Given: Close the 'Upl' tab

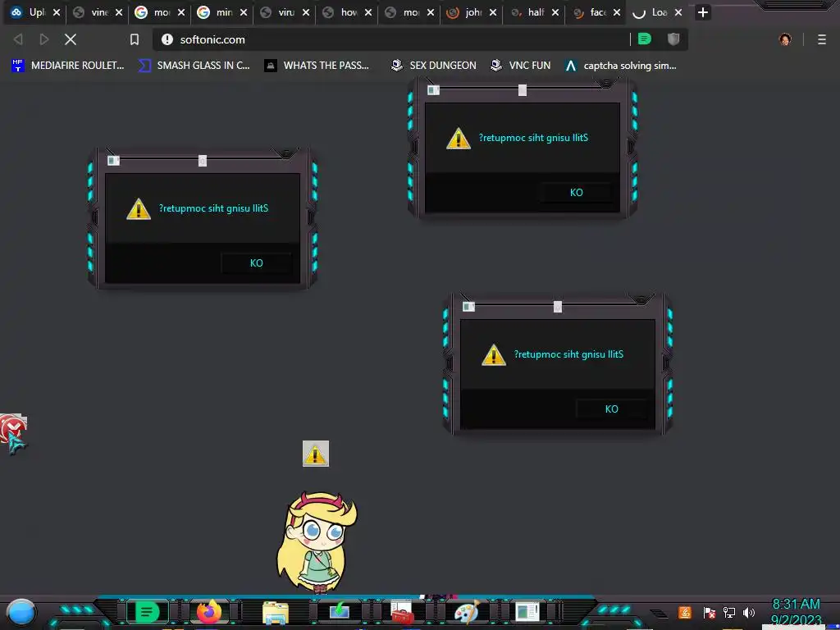Looking at the screenshot, I should 57,12.
